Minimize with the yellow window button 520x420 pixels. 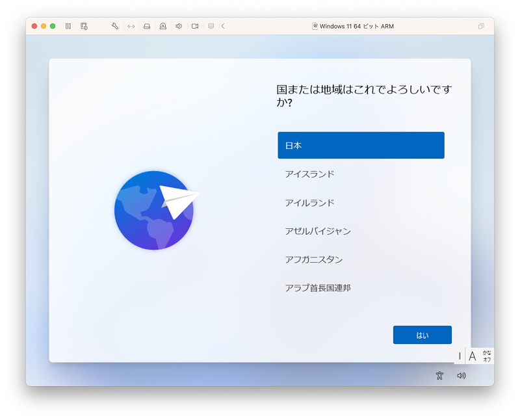(44, 26)
